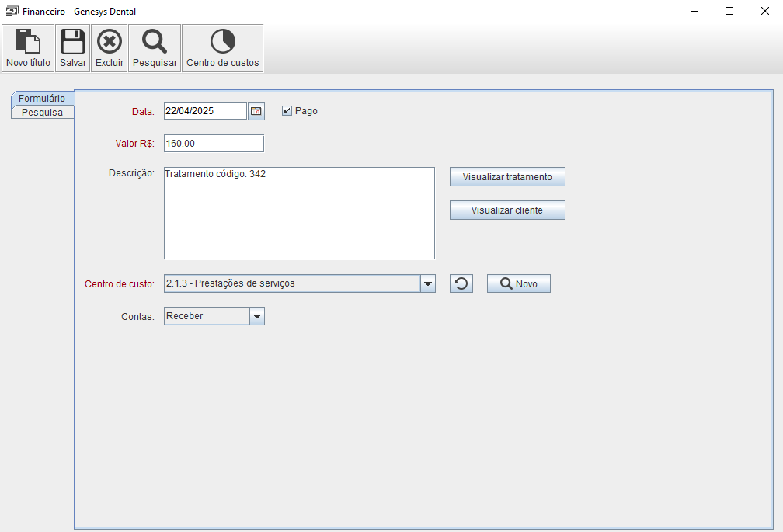Switch to the Pesquisa tab

click(42, 112)
